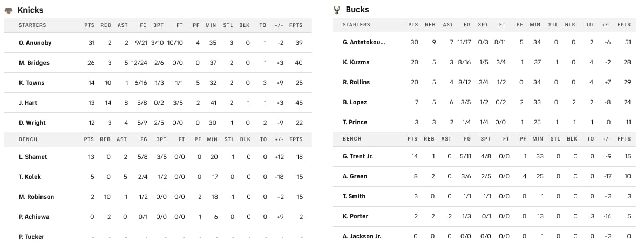The width and height of the screenshot is (644, 246).
Task: Select K. Towns player name
Action: click(x=31, y=83)
